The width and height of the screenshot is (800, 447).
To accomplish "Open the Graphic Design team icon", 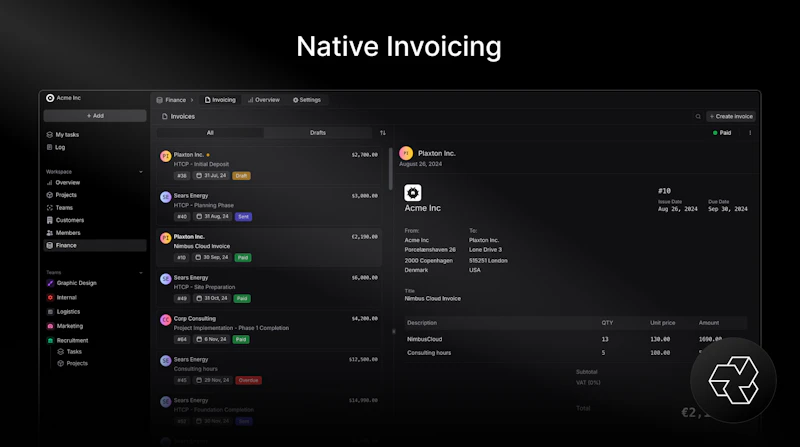I will [x=50, y=283].
